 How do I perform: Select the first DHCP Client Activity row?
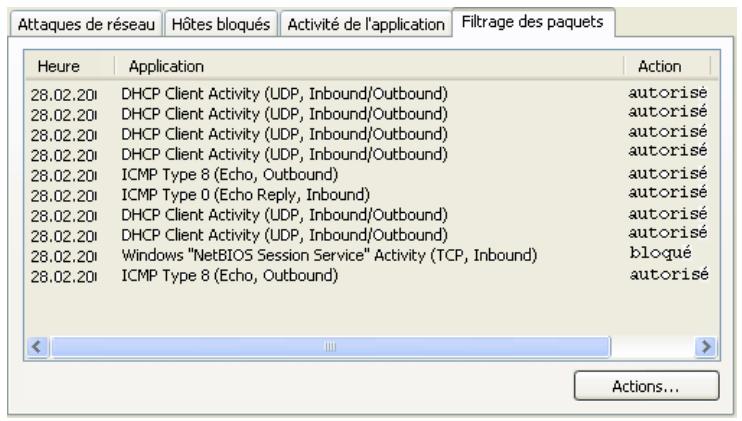tap(284, 94)
